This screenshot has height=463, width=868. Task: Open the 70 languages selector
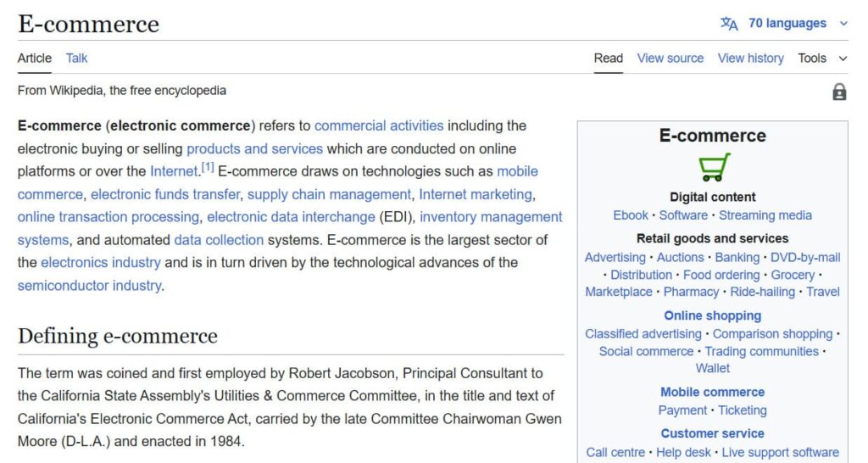point(787,23)
